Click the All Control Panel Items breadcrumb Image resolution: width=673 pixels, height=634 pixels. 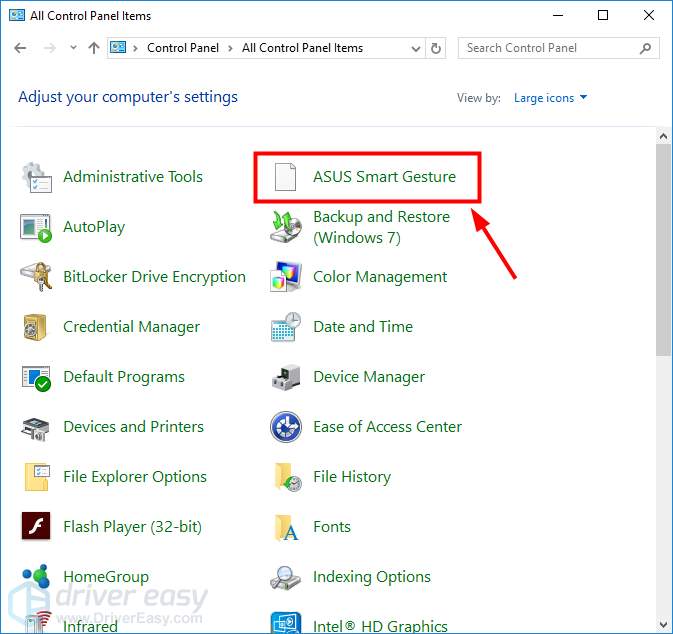[x=302, y=48]
